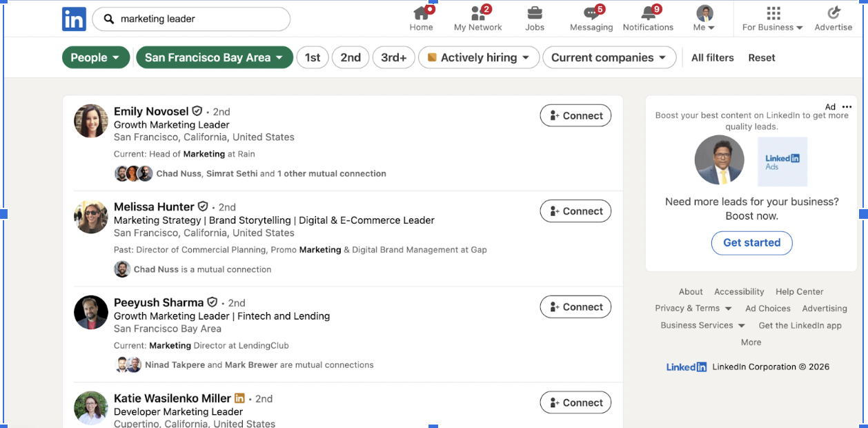Open the Messaging icon

click(591, 13)
